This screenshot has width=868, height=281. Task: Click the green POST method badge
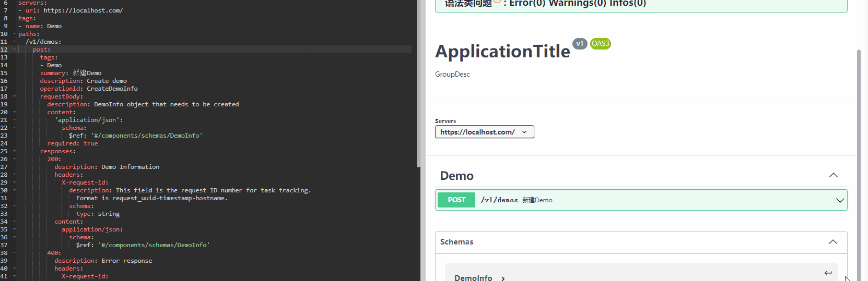[x=456, y=200]
